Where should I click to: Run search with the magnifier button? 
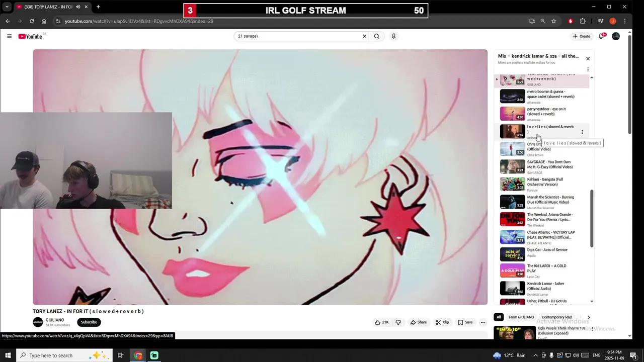point(376,36)
